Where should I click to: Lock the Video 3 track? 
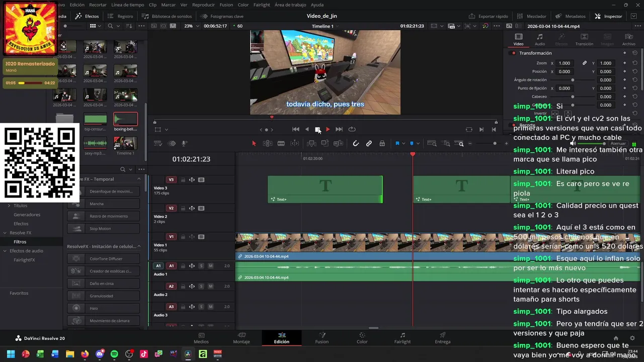(183, 179)
